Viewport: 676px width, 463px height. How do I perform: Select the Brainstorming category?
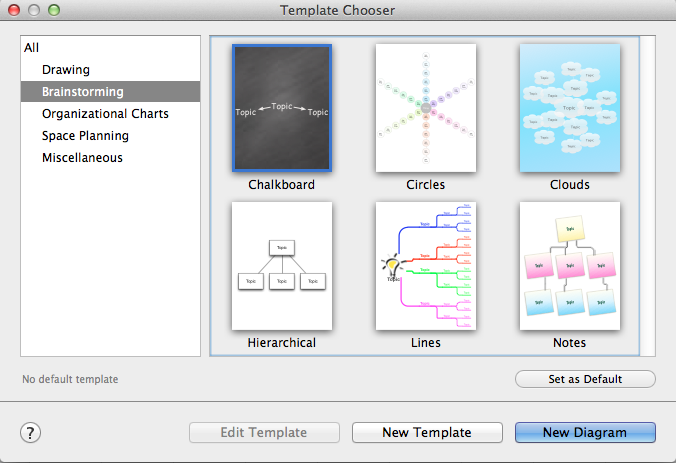(83, 92)
